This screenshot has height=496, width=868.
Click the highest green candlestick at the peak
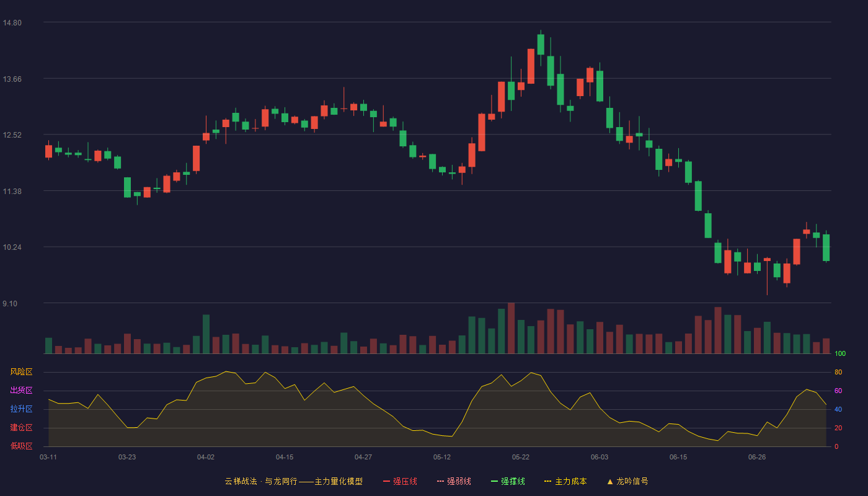tap(541, 45)
